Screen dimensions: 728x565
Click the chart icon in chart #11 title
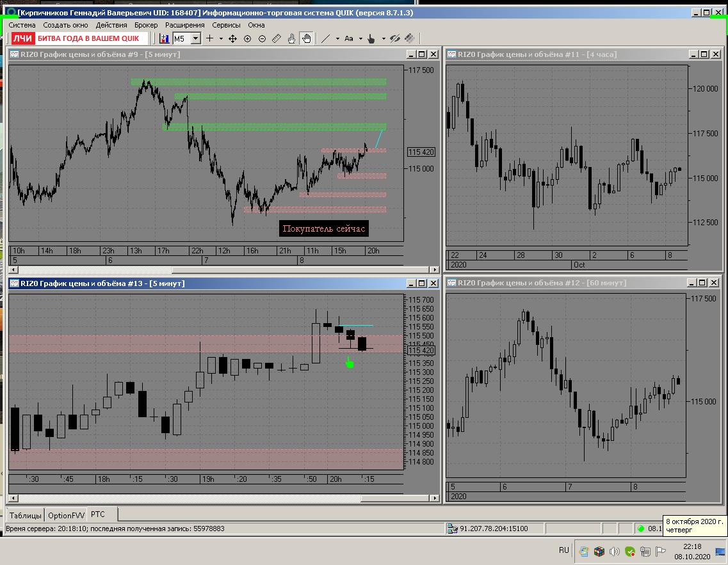[451, 54]
